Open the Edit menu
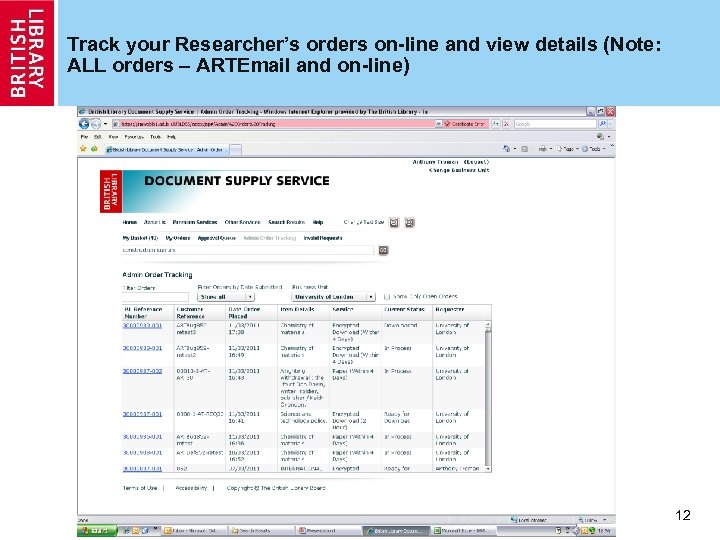 pos(98,137)
